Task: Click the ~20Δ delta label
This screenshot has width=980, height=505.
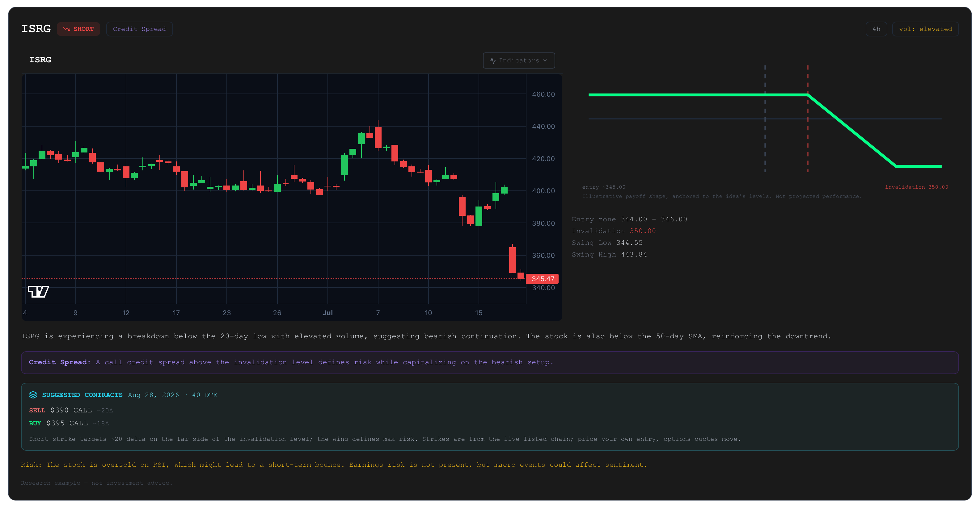Action: click(105, 410)
